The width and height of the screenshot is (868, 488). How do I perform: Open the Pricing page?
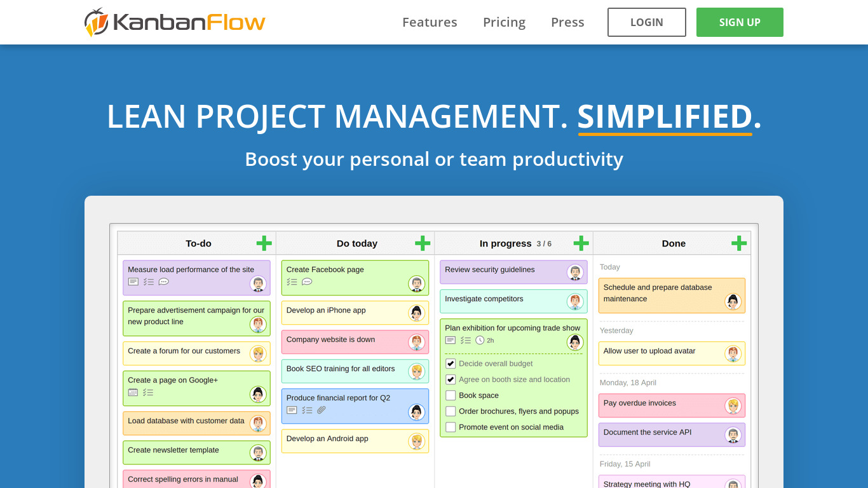coord(504,22)
